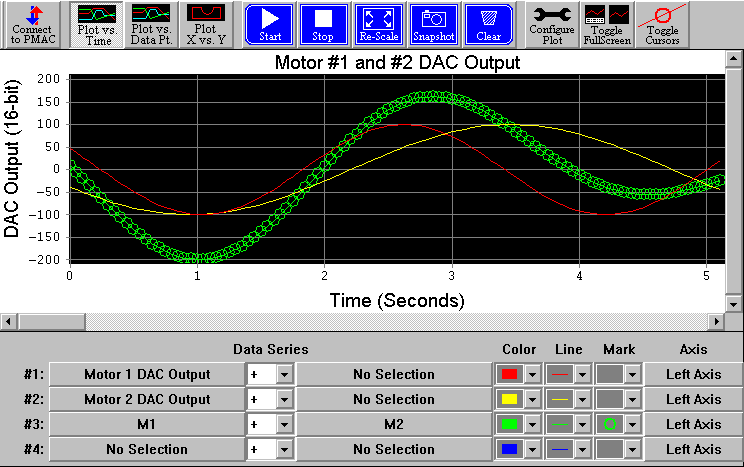Take a Snapshot of the plot

(433, 24)
